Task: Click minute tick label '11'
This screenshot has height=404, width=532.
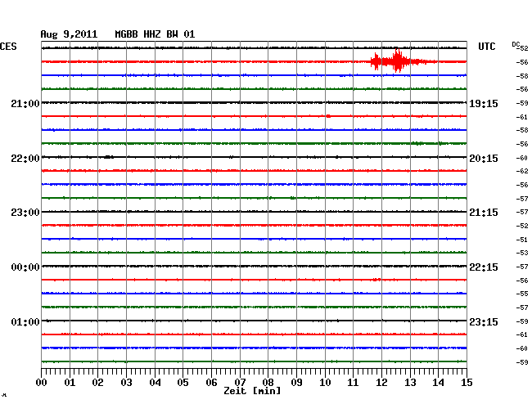Action: click(353, 383)
